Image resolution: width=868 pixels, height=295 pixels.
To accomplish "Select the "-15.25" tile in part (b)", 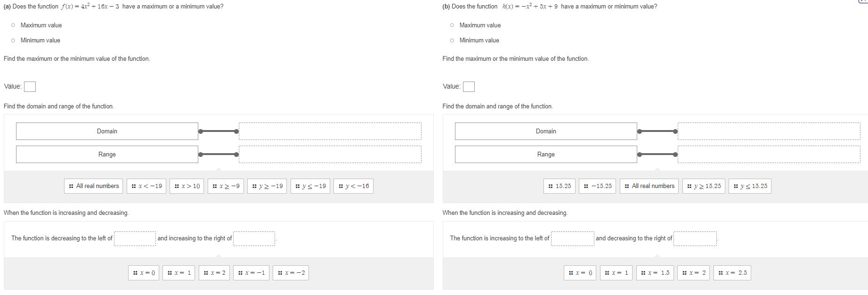I will click(598, 186).
